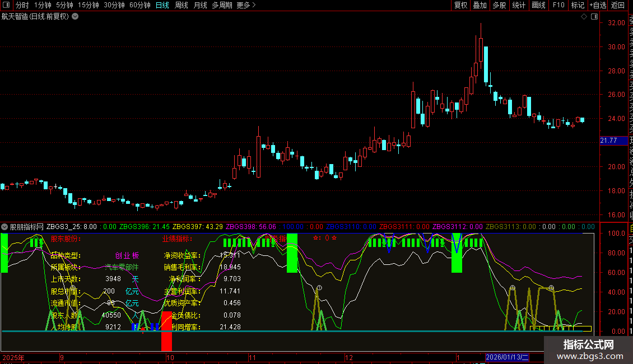
Task: Click the 32.00 price axis label
Action: [616, 23]
